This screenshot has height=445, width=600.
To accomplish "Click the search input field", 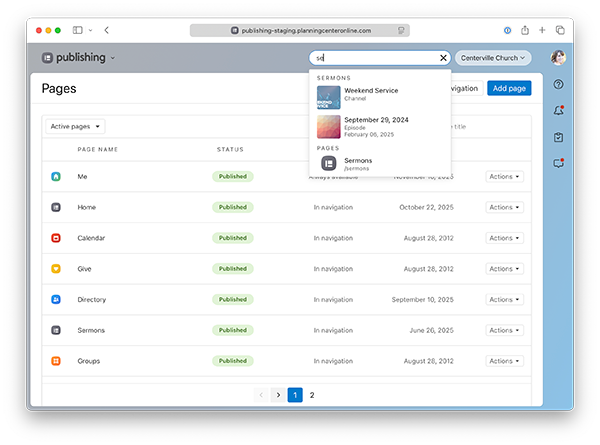I will [x=372, y=58].
